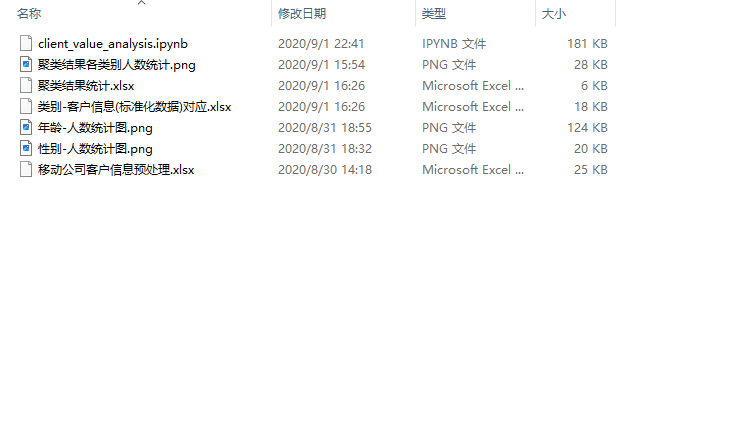This screenshot has height=427, width=729.
Task: Sort files by 修改日期 column
Action: click(302, 14)
